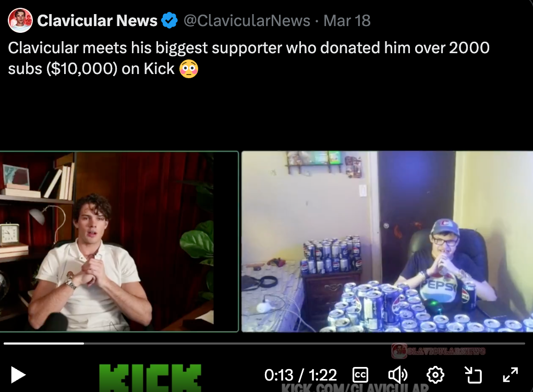
Task: Click the ClavicularNews watermark logo
Action: tap(439, 351)
